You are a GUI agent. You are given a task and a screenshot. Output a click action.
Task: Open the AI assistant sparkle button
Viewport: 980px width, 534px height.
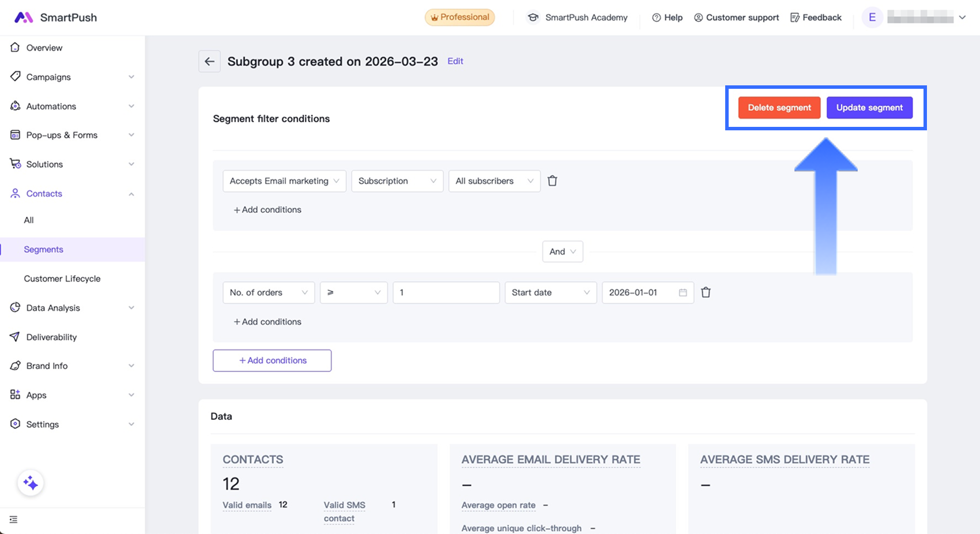coord(31,483)
